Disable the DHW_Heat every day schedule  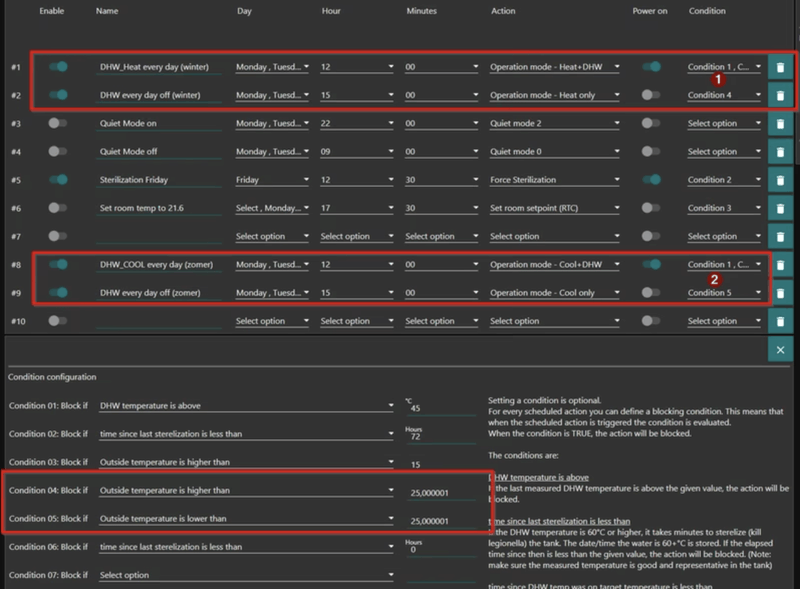[x=58, y=67]
